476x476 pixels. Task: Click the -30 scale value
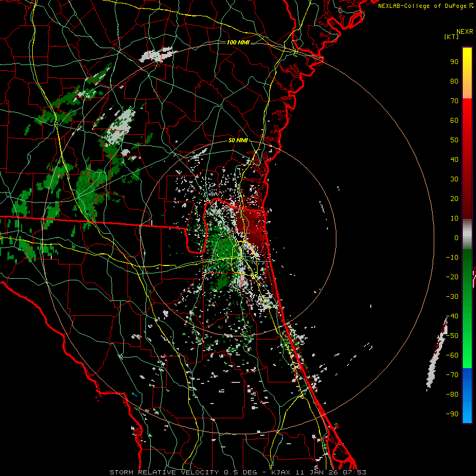452,297
